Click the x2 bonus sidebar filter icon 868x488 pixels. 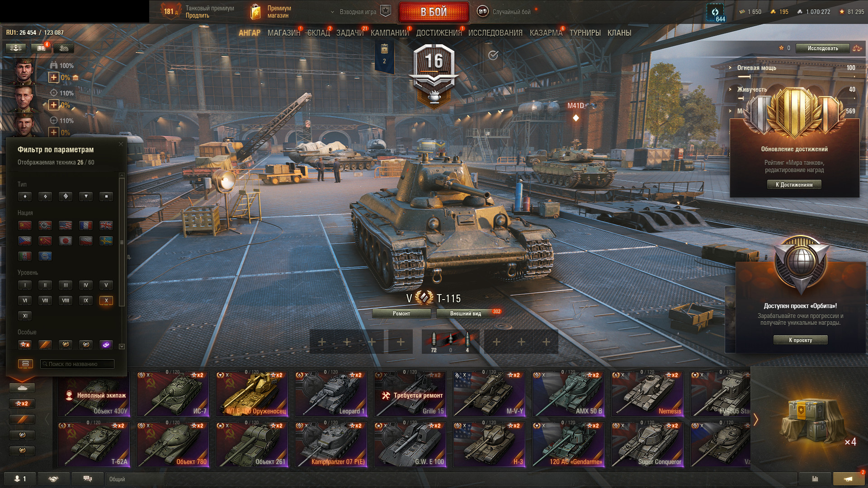coord(22,403)
